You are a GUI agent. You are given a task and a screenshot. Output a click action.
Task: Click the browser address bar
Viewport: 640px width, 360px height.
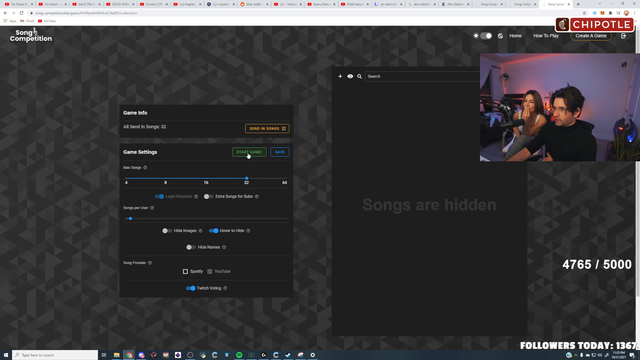(x=302, y=13)
